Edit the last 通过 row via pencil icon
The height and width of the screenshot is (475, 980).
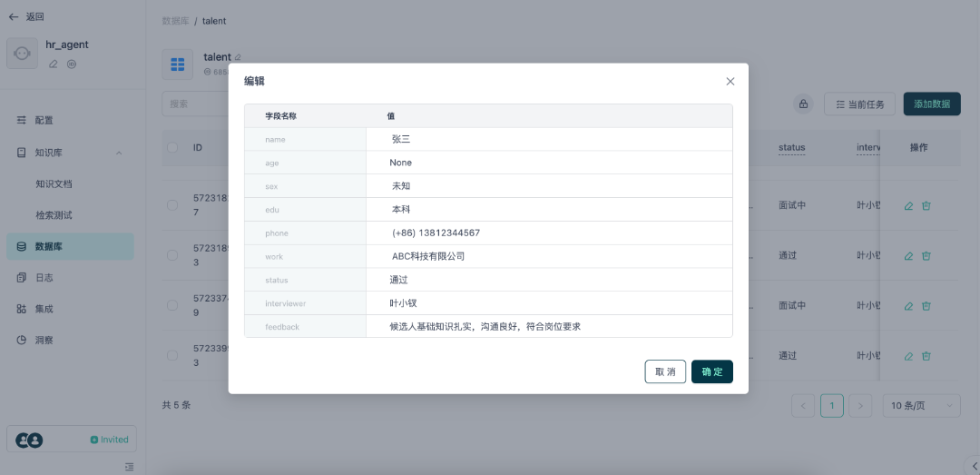coord(908,356)
